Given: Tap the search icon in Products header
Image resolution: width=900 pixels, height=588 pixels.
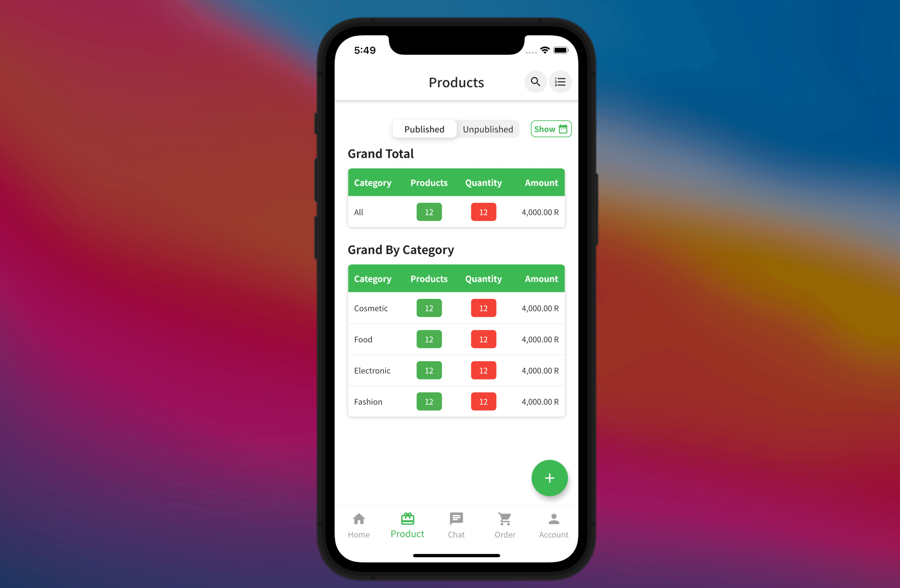Looking at the screenshot, I should click(535, 81).
